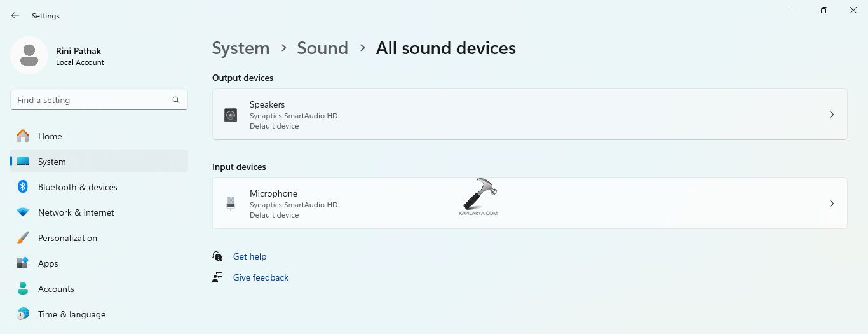Click the Time & language clock icon
The width and height of the screenshot is (868, 334).
pos(23,314)
